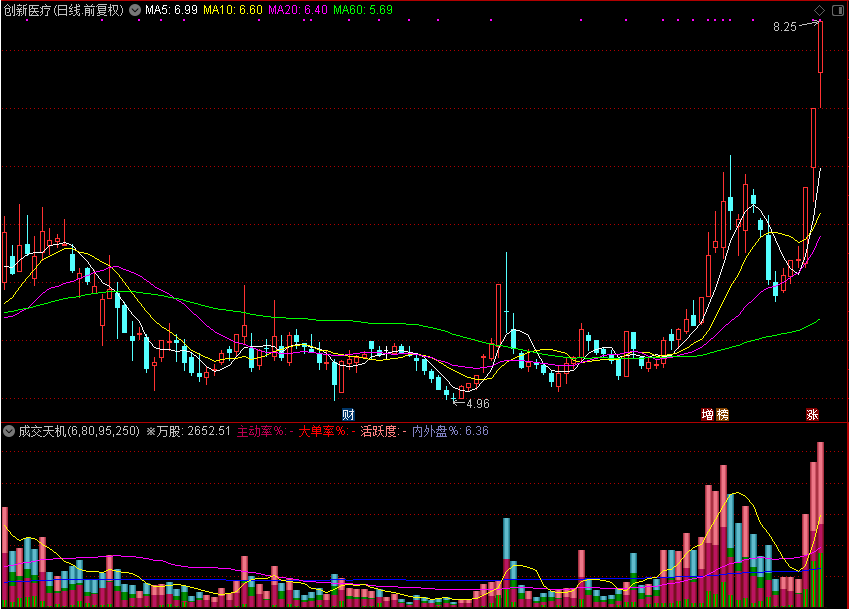
Task: Select the MA60: 5.69 indicator label
Action: pyautogui.click(x=363, y=10)
